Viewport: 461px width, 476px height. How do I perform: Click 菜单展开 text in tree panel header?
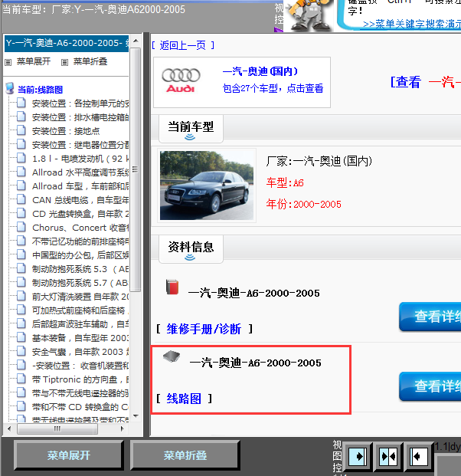(34, 61)
